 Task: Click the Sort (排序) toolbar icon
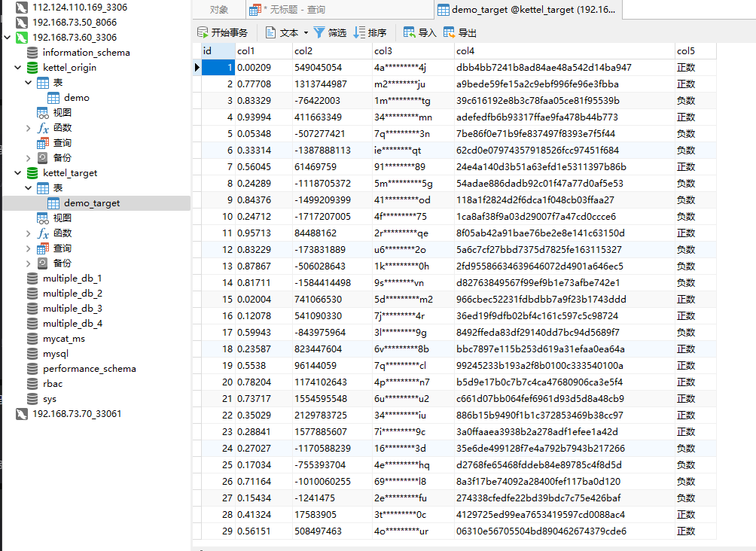tap(359, 32)
